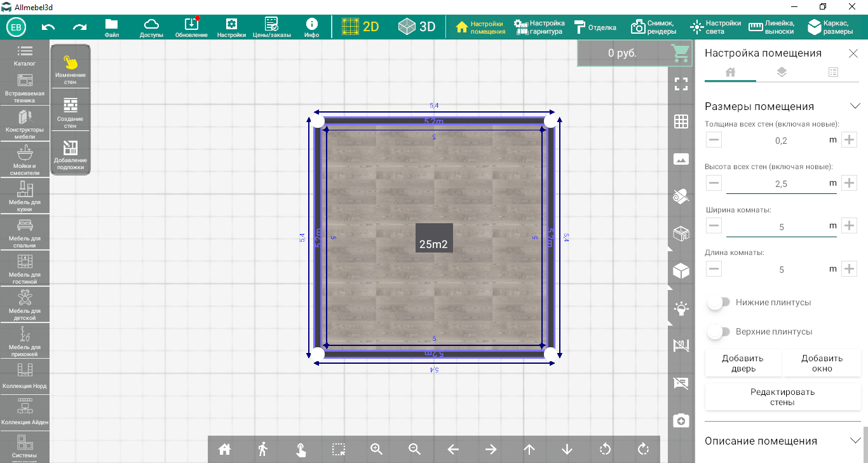
Task: Select Линейка, выноски ruler tool
Action: coord(771,27)
